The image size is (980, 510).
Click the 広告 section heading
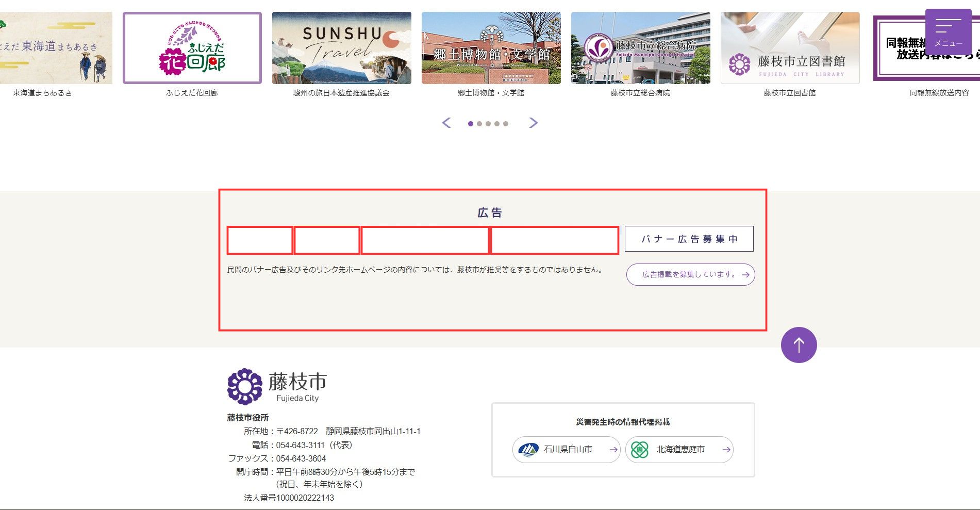(490, 212)
